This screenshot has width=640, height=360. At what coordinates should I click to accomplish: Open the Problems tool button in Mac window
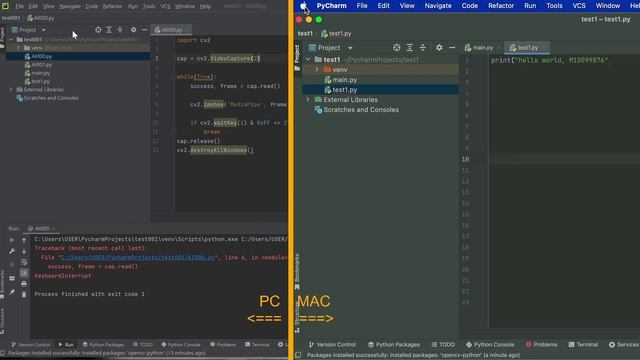click(x=541, y=345)
